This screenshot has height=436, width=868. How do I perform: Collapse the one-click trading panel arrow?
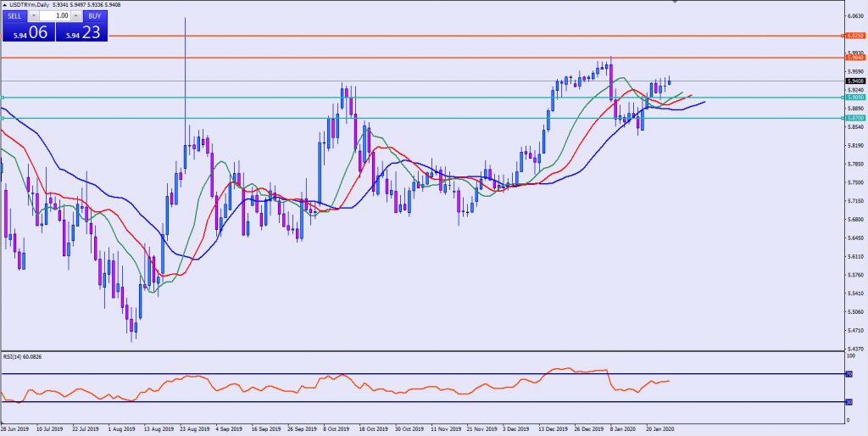click(4, 5)
